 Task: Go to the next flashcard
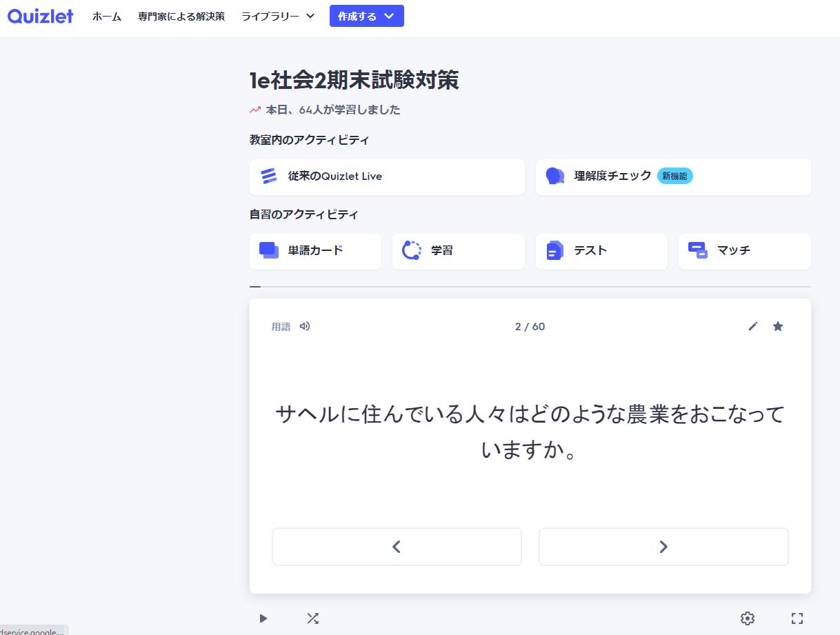click(663, 547)
